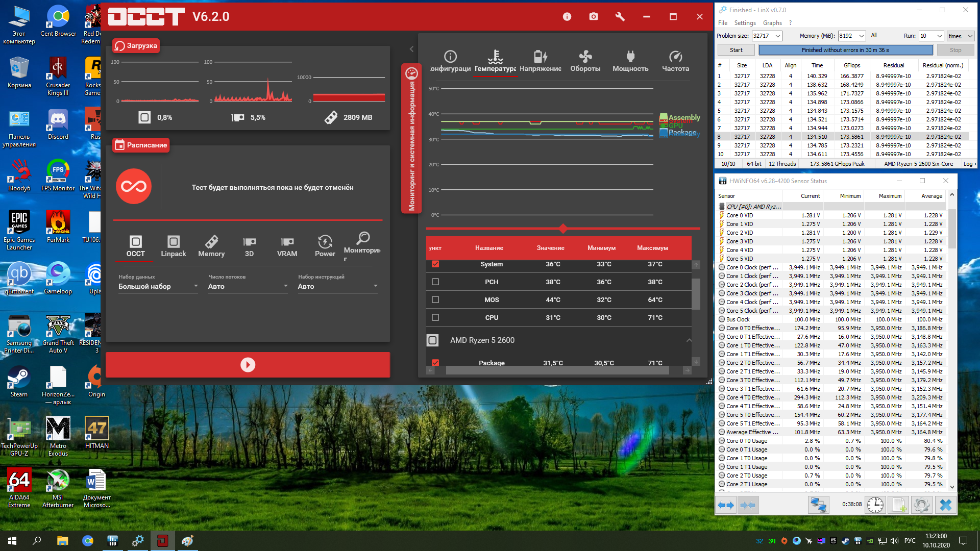Take screenshot with OCCT camera icon

pyautogui.click(x=594, y=17)
